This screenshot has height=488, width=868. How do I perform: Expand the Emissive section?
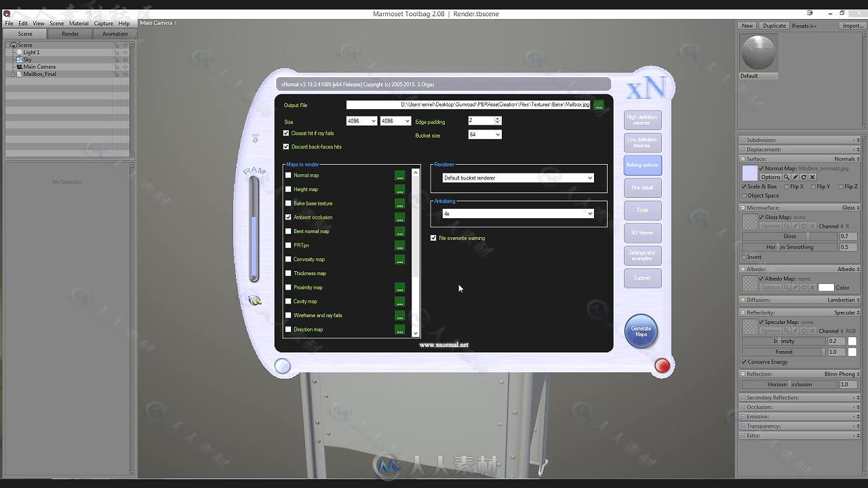(x=743, y=417)
